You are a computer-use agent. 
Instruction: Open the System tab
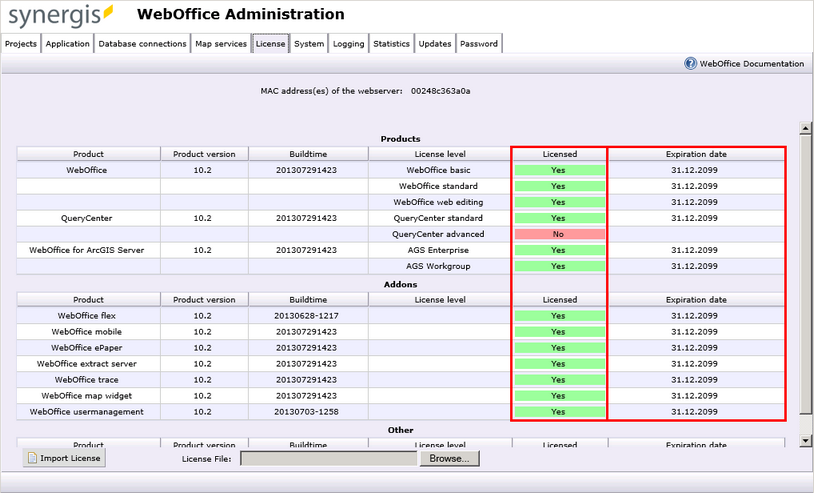click(x=309, y=44)
